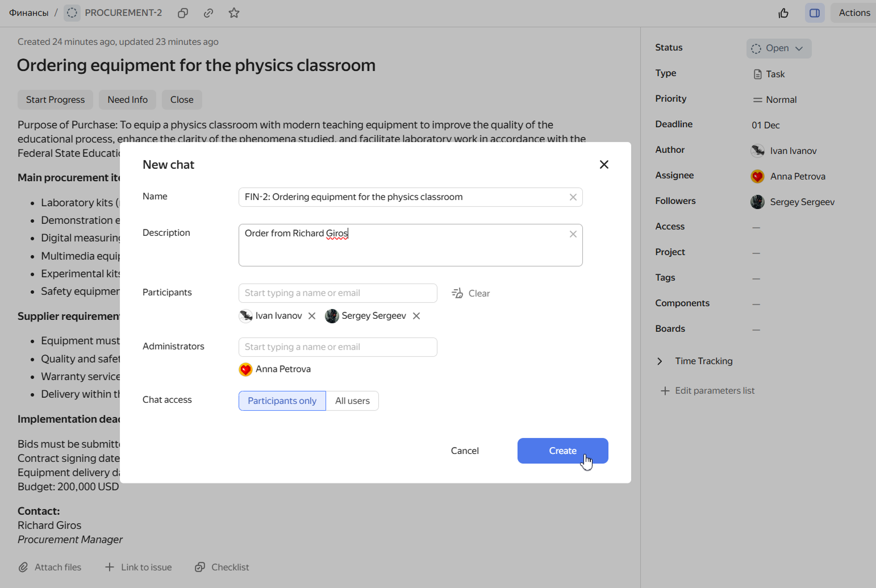Clear the chat Name field text
This screenshot has height=588, width=876.
pos(573,197)
